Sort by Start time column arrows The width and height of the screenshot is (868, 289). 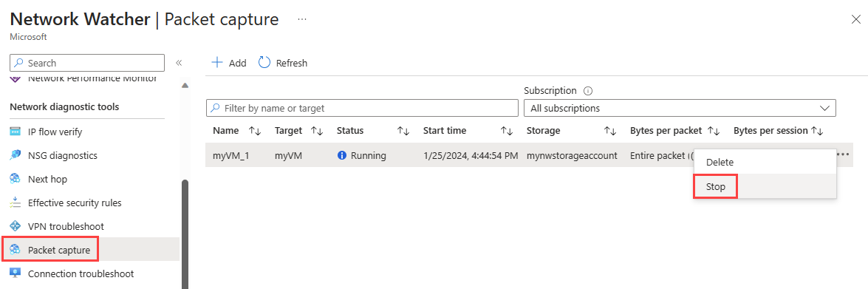click(507, 131)
